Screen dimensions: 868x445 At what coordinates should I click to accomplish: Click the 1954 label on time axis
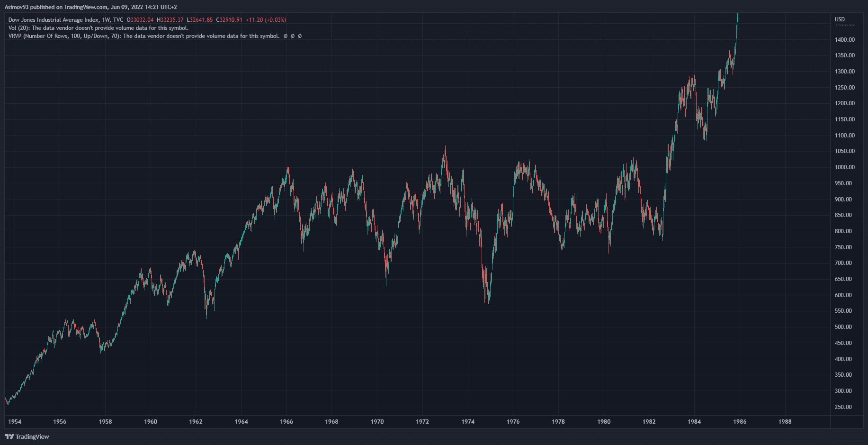pyautogui.click(x=15, y=421)
